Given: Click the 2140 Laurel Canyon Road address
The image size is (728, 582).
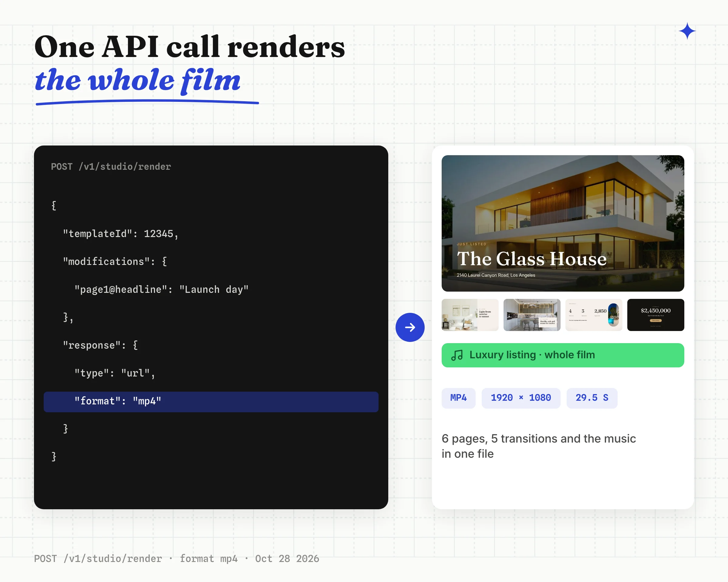Looking at the screenshot, I should tap(496, 275).
